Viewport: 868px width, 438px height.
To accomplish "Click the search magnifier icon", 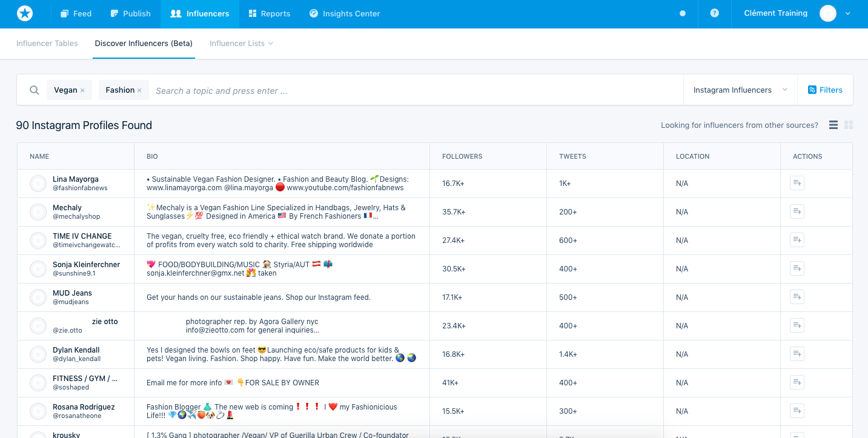I will click(35, 90).
